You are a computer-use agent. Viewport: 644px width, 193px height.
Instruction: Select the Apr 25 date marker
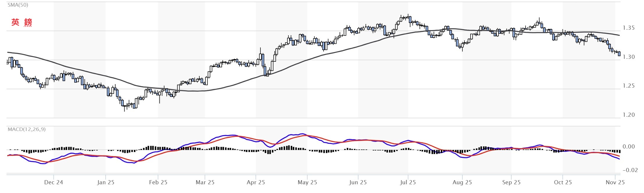click(x=256, y=183)
